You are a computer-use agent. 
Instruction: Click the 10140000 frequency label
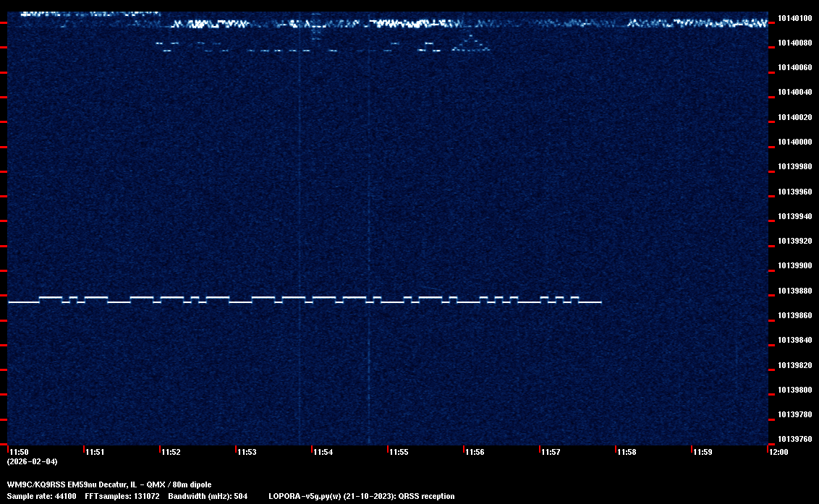click(x=794, y=142)
